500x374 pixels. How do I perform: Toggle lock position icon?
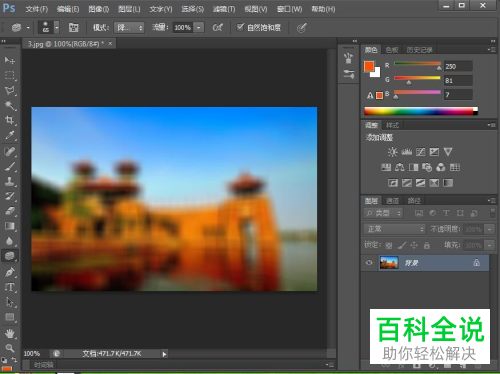[414, 246]
